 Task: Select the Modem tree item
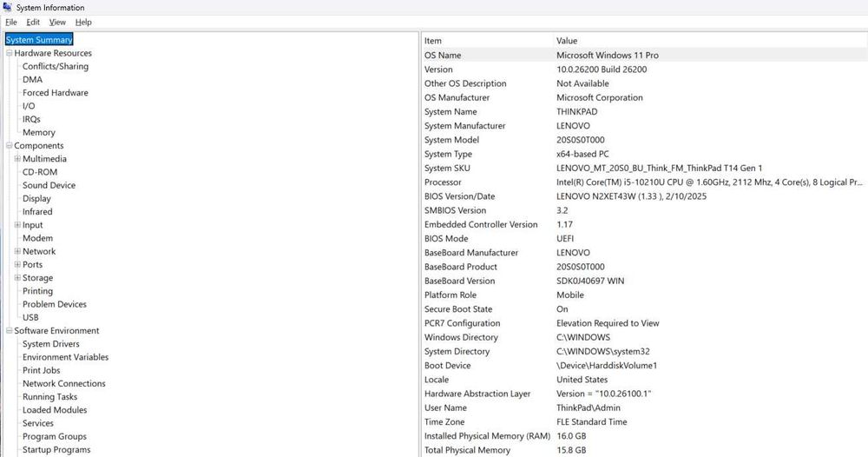37,238
